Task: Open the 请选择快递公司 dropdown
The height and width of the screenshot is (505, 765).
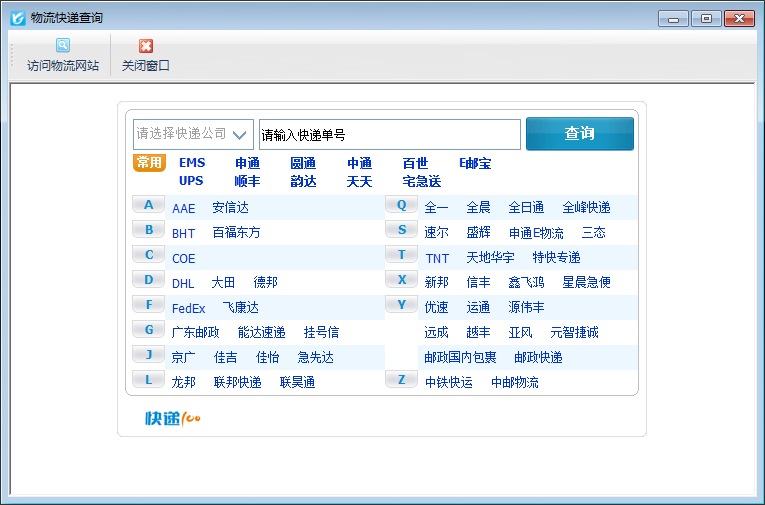Action: click(193, 134)
